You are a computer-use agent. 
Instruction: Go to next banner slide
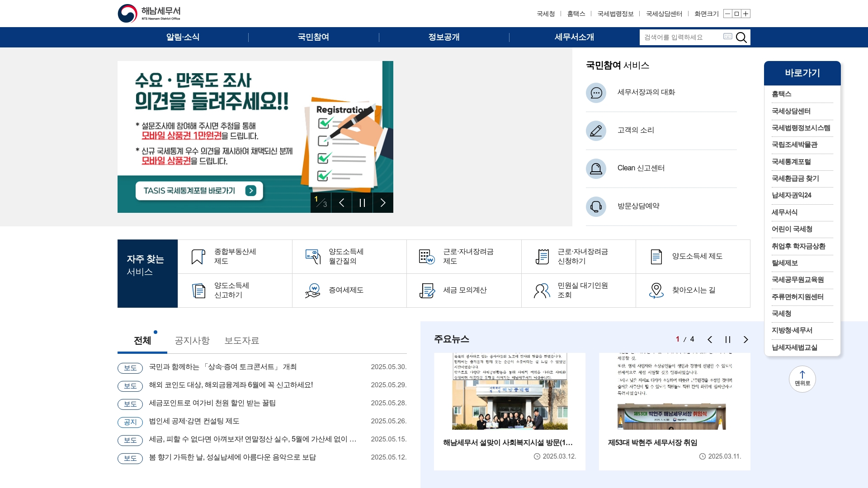tap(383, 202)
